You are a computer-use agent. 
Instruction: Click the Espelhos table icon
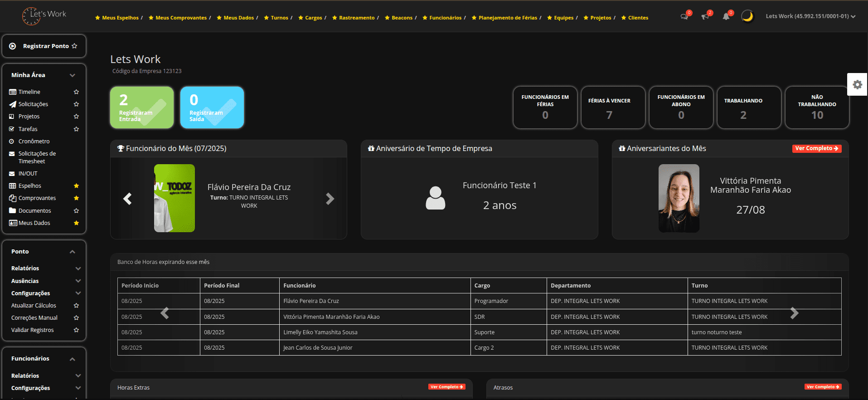click(12, 185)
